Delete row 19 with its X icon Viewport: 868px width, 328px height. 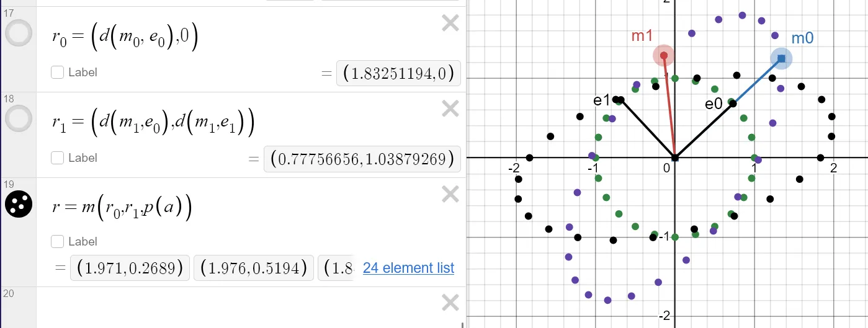tap(450, 195)
